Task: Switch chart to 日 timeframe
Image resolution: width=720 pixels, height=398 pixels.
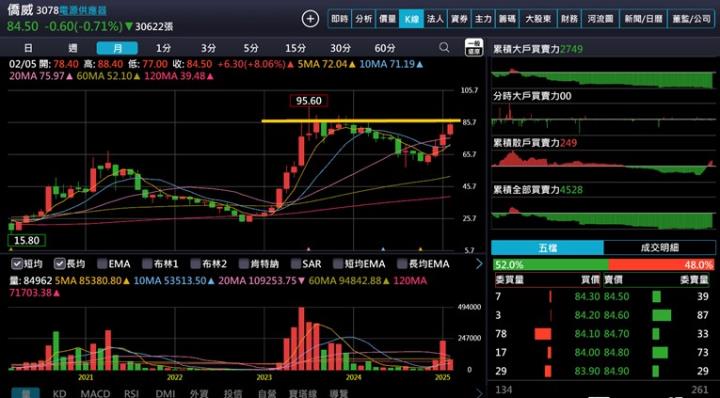Action: pos(28,48)
